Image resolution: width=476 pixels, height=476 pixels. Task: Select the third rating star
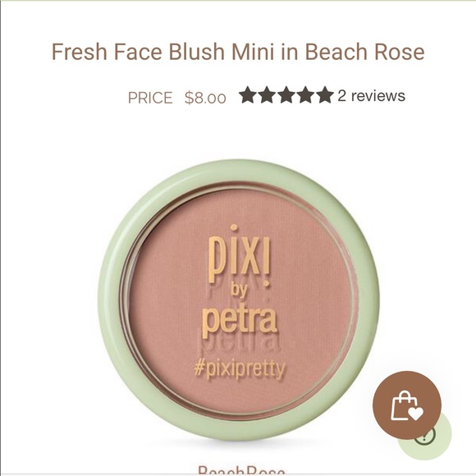[x=286, y=94]
